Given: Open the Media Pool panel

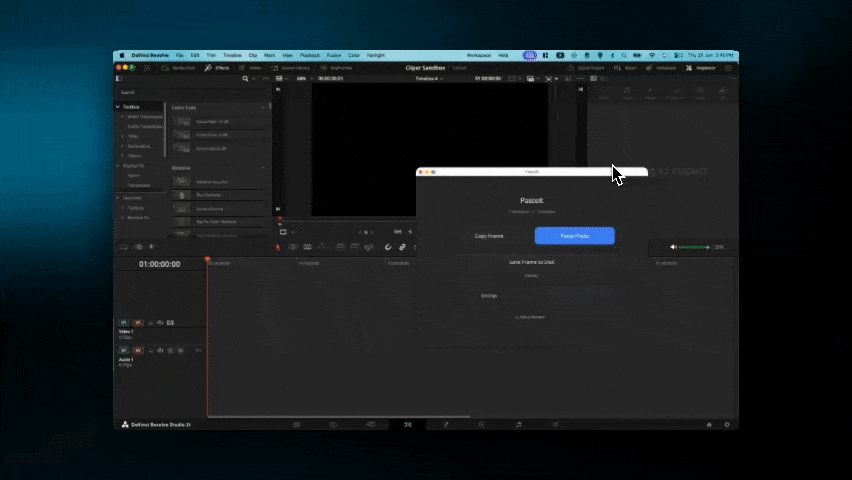Looking at the screenshot, I should [x=179, y=68].
